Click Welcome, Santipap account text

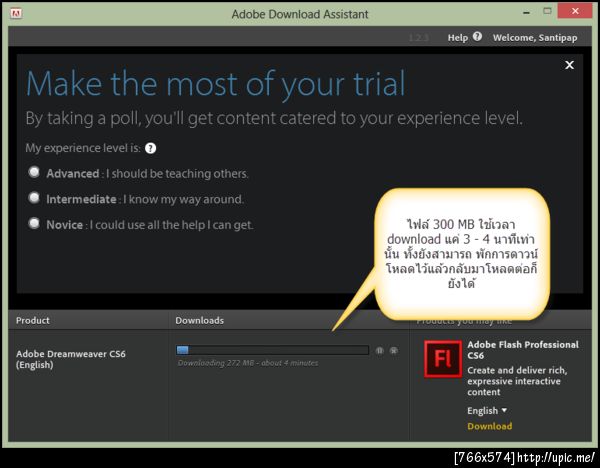535,38
